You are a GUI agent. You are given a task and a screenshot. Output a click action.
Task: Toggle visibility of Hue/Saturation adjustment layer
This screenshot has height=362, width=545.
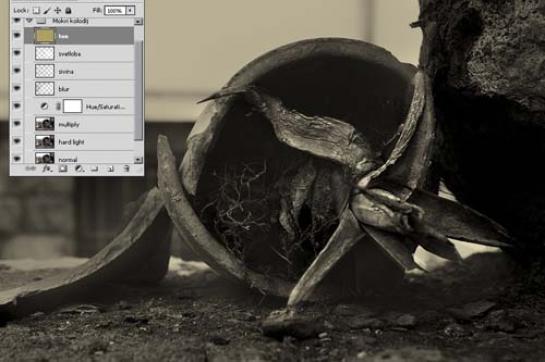(x=17, y=106)
